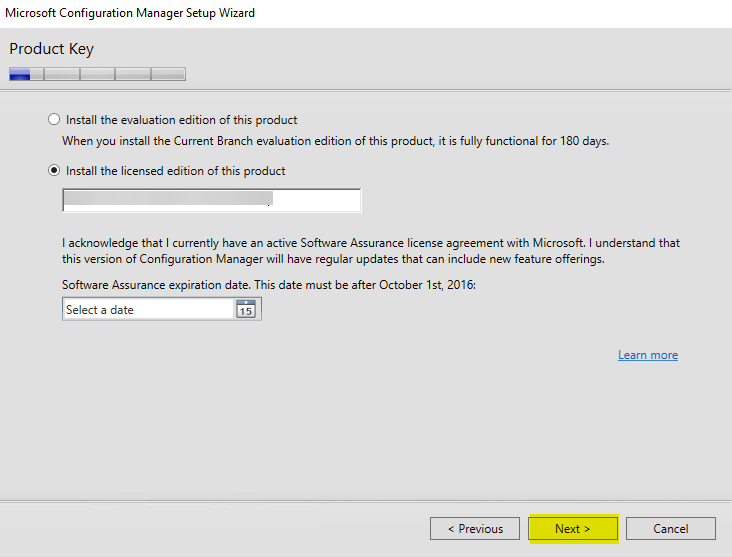Select the evaluation edition radio button
Image resolution: width=732 pixels, height=557 pixels.
coord(54,119)
